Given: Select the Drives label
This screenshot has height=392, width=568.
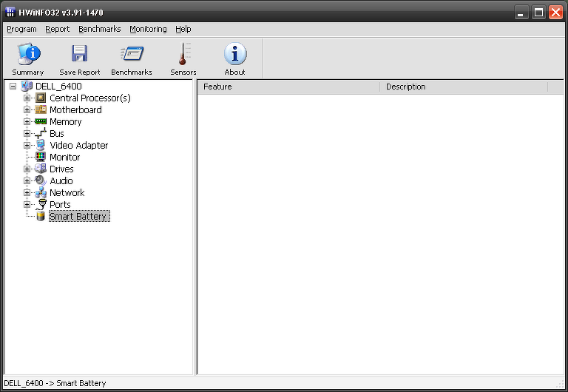Looking at the screenshot, I should point(61,169).
